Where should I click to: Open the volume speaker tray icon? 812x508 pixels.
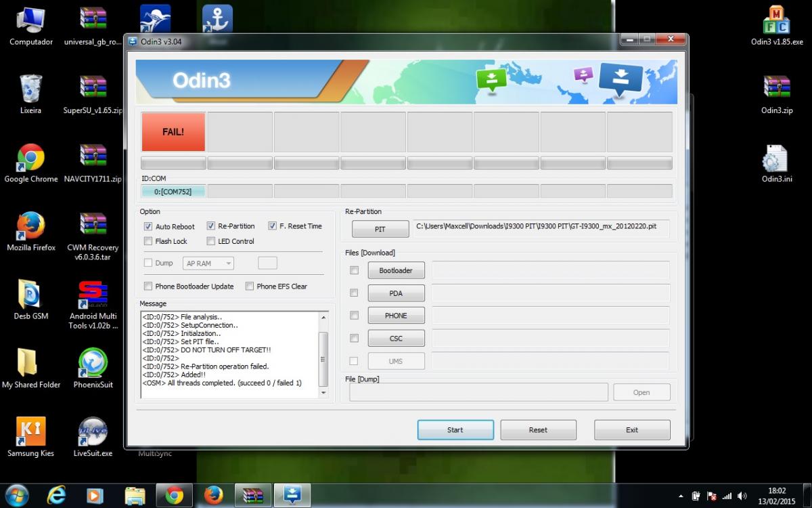[x=742, y=496]
